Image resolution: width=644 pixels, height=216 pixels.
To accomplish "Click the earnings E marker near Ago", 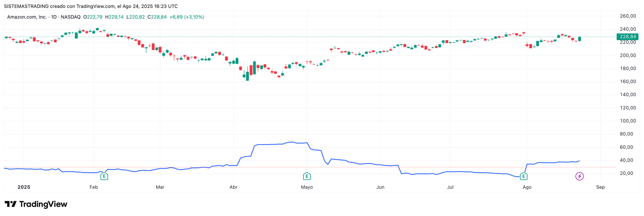I will click(524, 176).
